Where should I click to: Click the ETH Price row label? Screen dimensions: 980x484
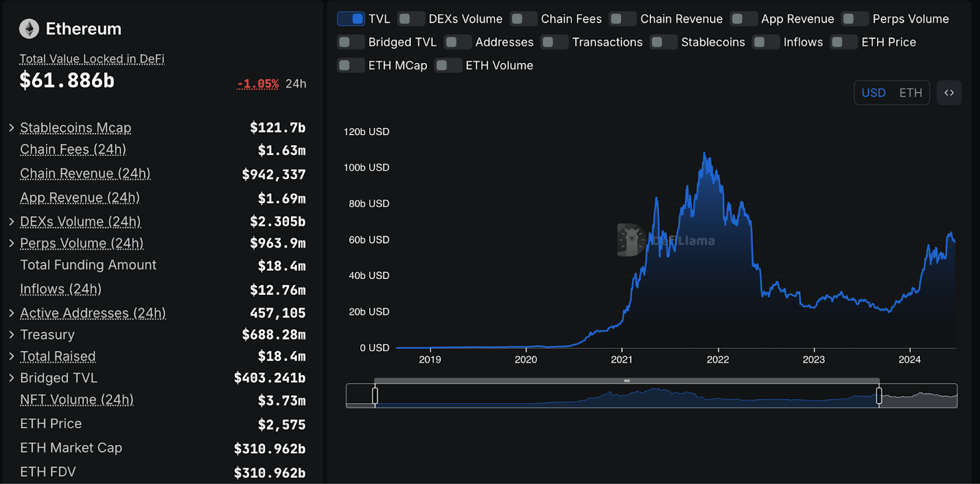(x=51, y=423)
